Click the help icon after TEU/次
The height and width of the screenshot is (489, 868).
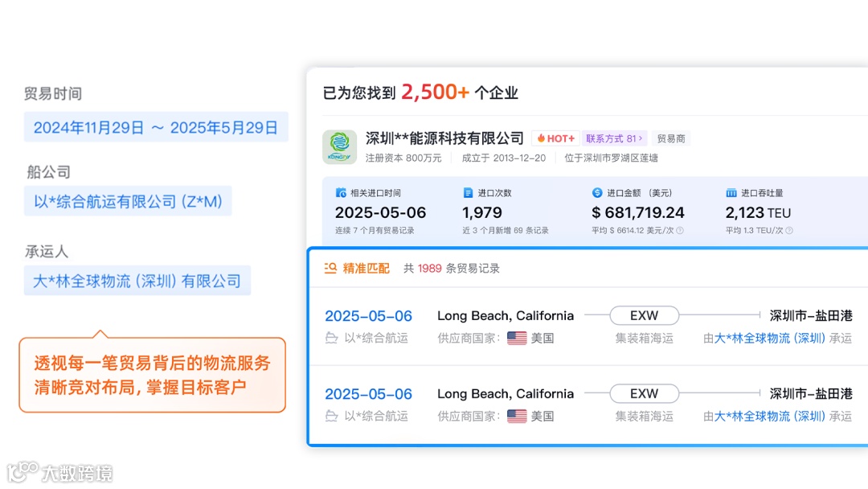[x=789, y=231]
